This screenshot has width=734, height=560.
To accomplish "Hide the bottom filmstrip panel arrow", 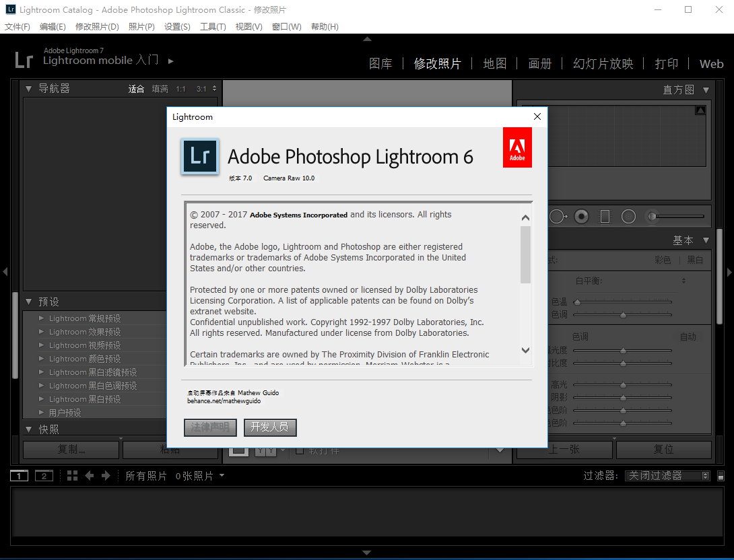I will tap(367, 553).
